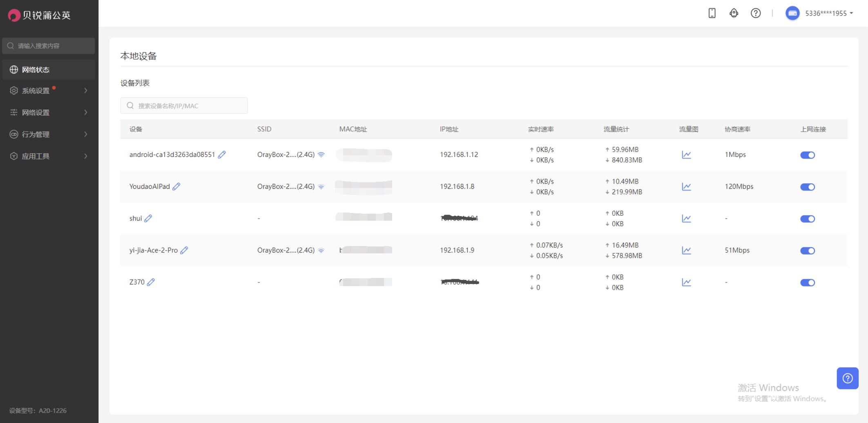Open the help question mark in header
Screen dimensions: 868x423
(x=756, y=13)
